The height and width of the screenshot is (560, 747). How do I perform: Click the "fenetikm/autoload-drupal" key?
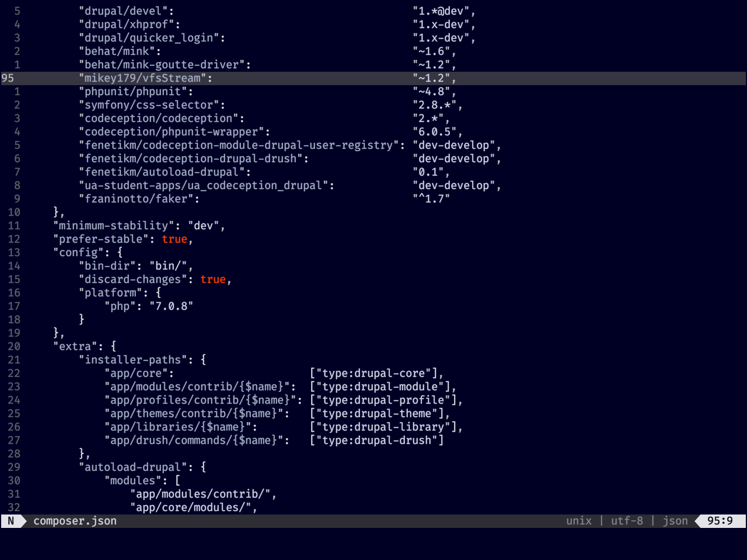point(162,172)
